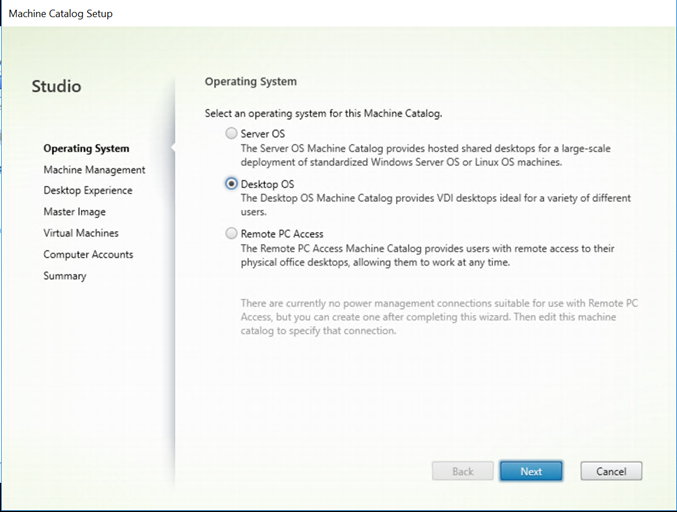Screen dimensions: 677x512
Task: Go to the Machine Management step
Action: (94, 170)
